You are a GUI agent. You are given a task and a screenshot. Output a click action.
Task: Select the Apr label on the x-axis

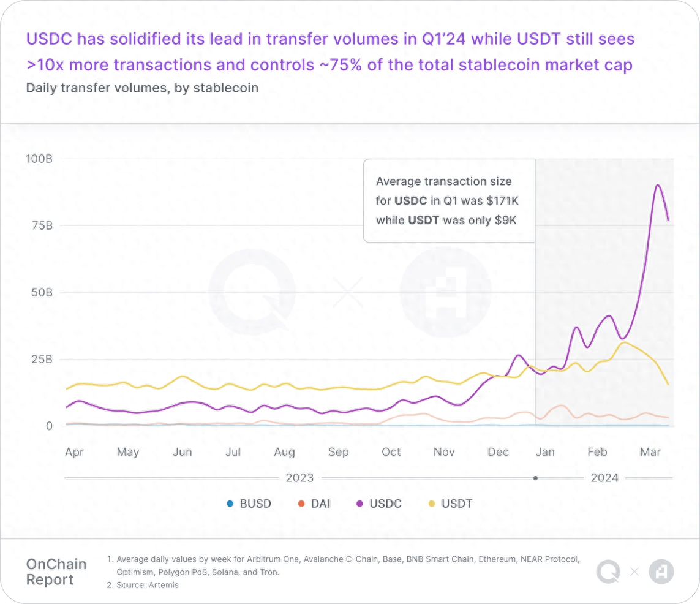point(75,452)
